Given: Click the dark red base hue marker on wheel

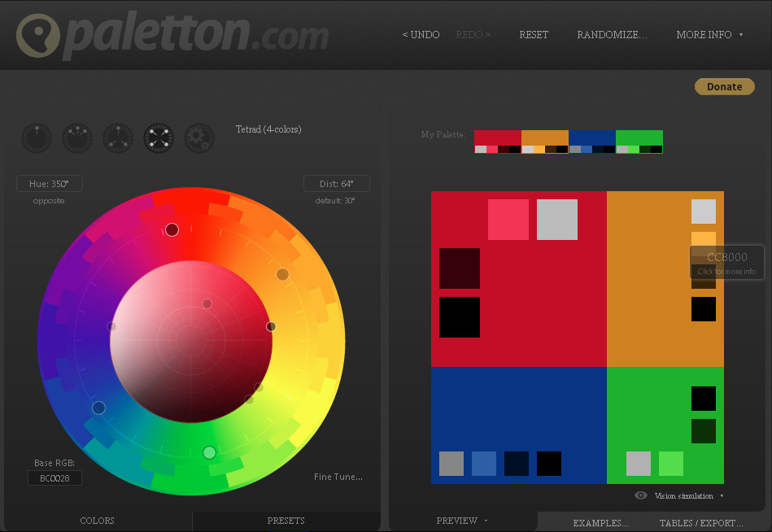Looking at the screenshot, I should click(x=172, y=230).
